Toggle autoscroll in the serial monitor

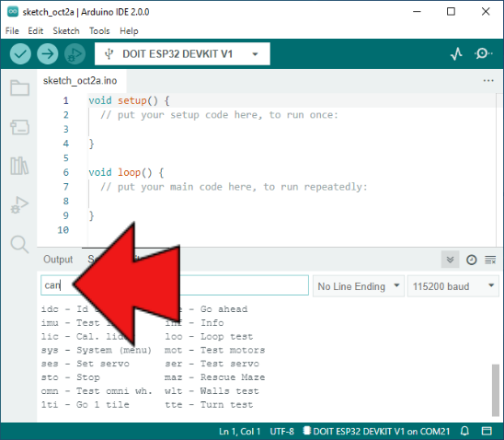point(450,260)
